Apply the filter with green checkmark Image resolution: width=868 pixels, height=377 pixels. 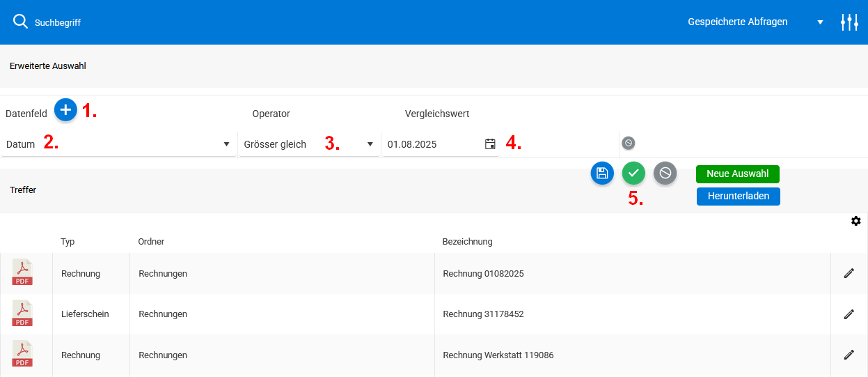point(633,173)
